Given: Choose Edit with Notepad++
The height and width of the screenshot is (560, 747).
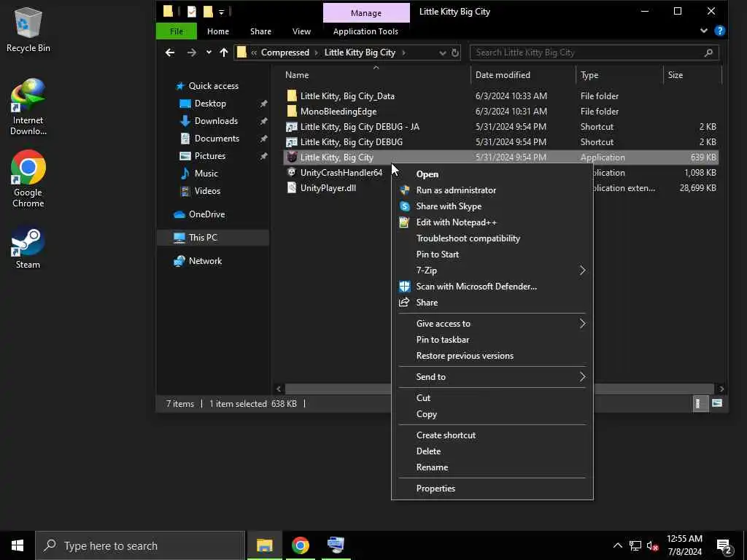Looking at the screenshot, I should tap(456, 222).
